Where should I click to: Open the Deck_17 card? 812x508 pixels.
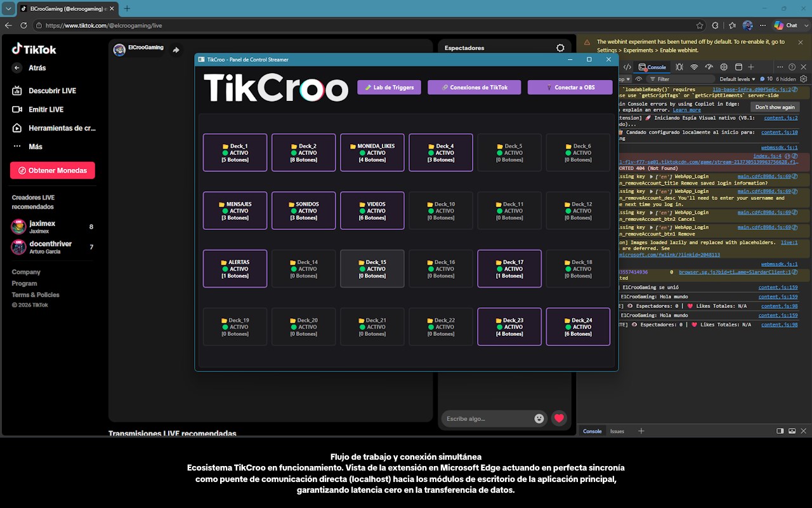point(509,269)
